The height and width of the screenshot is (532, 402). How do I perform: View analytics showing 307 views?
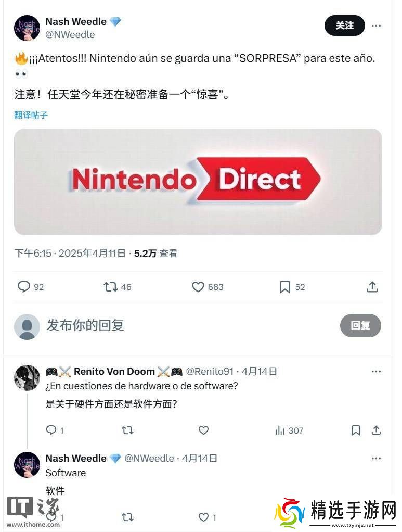(289, 430)
